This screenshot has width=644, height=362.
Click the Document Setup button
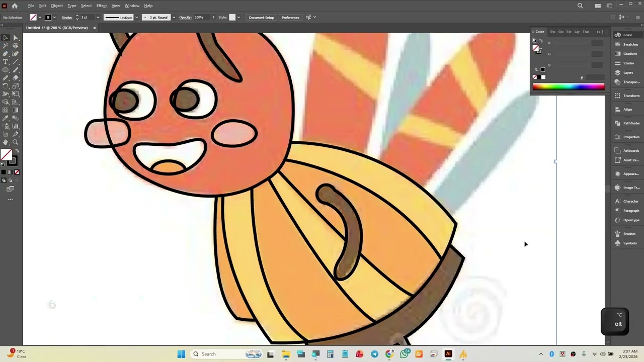261,17
